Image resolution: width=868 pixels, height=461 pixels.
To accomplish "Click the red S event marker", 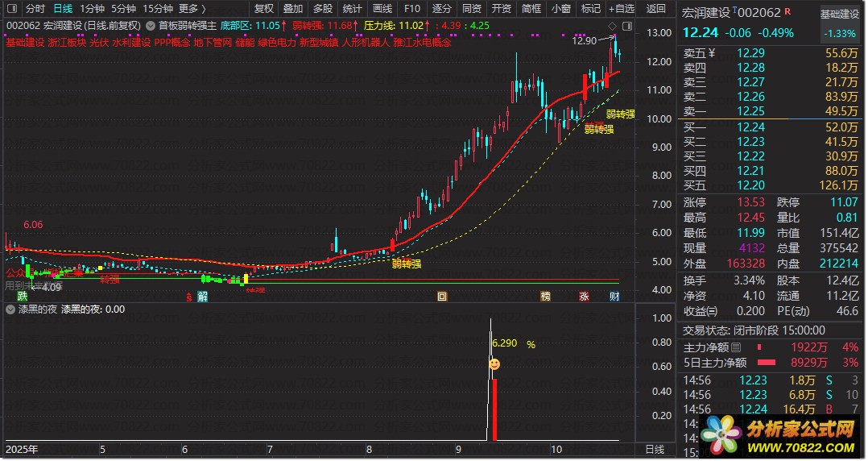I will tap(188, 297).
